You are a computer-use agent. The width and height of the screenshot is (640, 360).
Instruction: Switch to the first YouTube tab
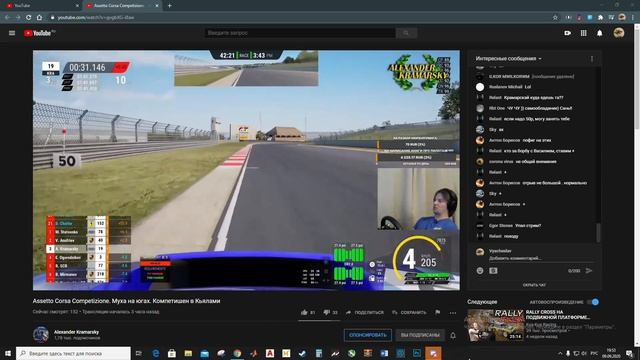[x=41, y=6]
